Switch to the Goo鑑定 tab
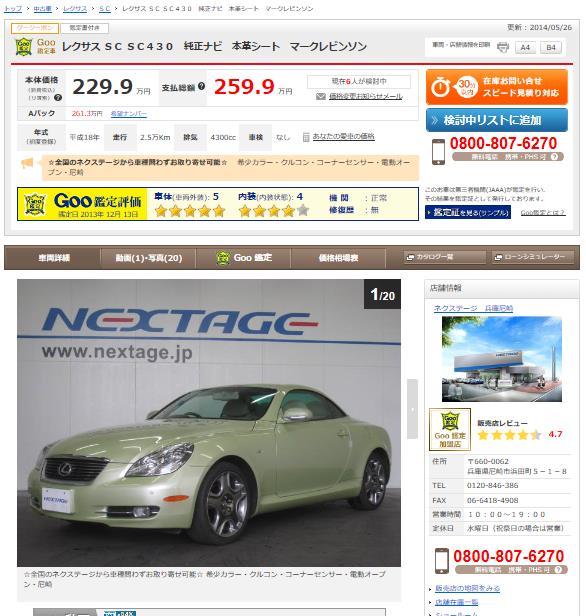 click(244, 258)
